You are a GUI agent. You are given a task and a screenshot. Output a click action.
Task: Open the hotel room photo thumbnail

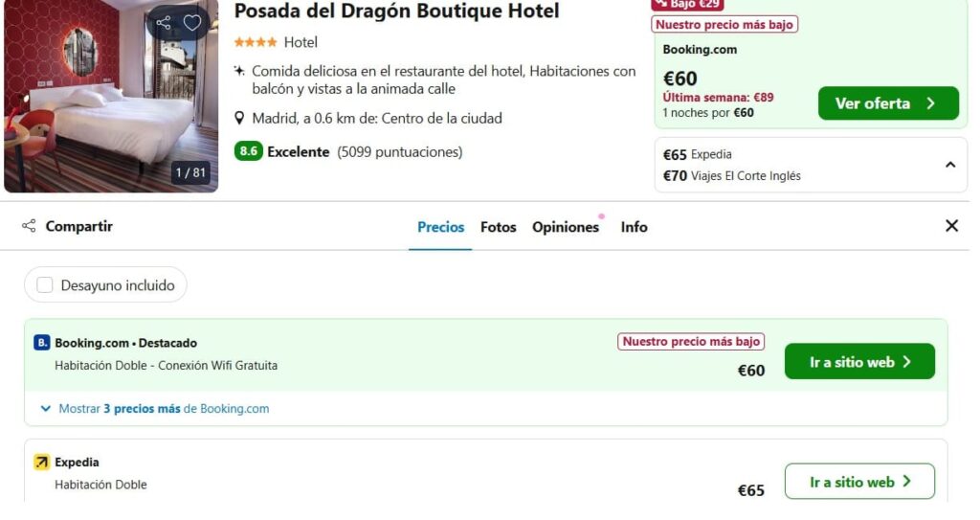pos(111,96)
